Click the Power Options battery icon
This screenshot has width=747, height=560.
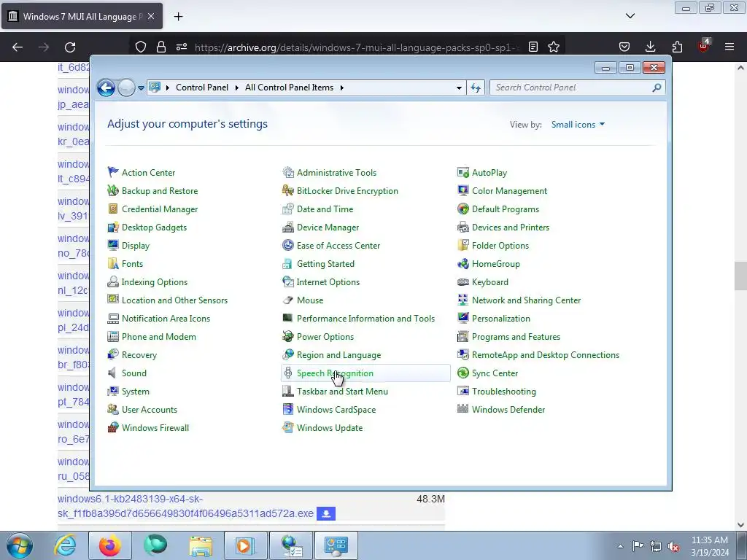[x=287, y=337]
